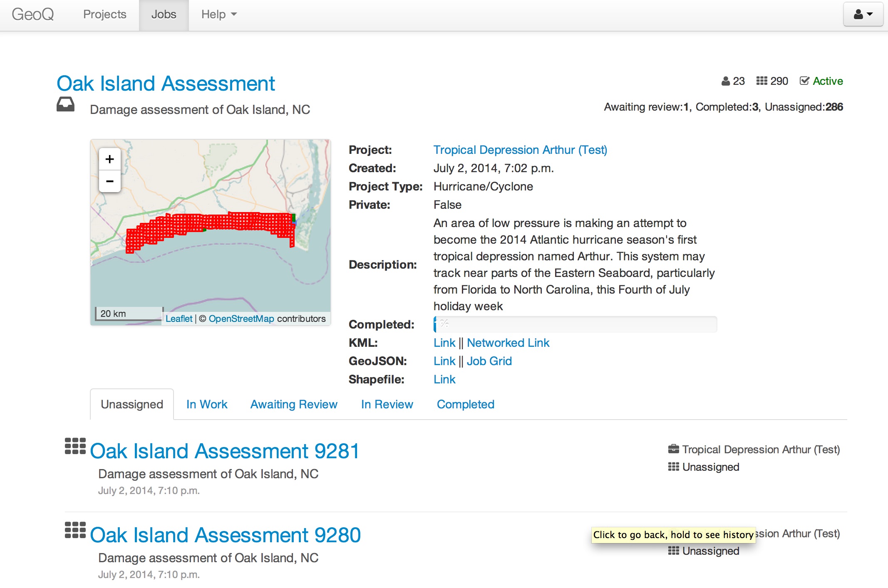Click the Completed percentage progress bar

tap(574, 324)
